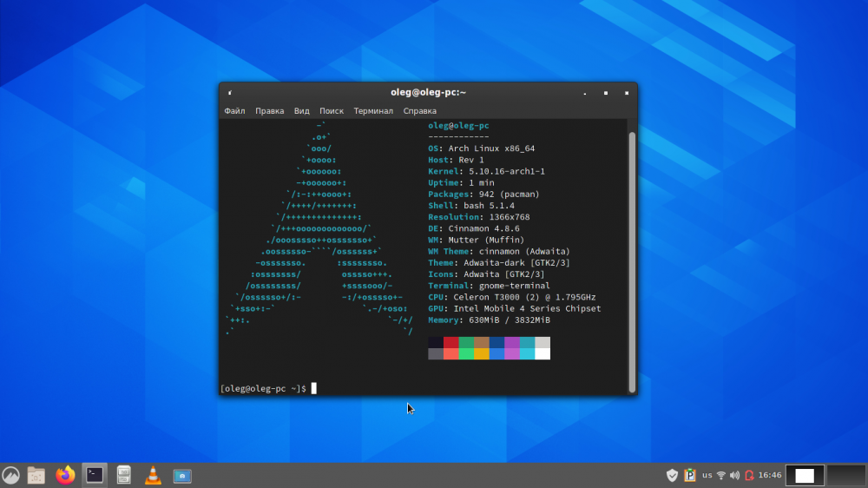
Task: Open the Вид menu
Action: point(302,111)
